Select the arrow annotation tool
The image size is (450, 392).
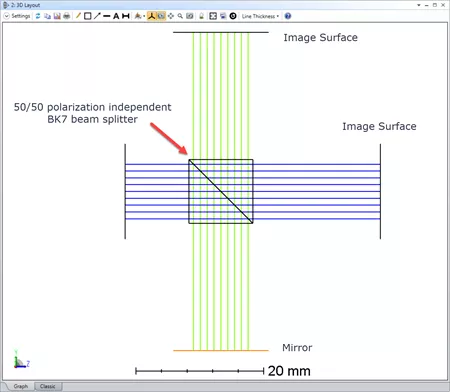pyautogui.click(x=97, y=16)
